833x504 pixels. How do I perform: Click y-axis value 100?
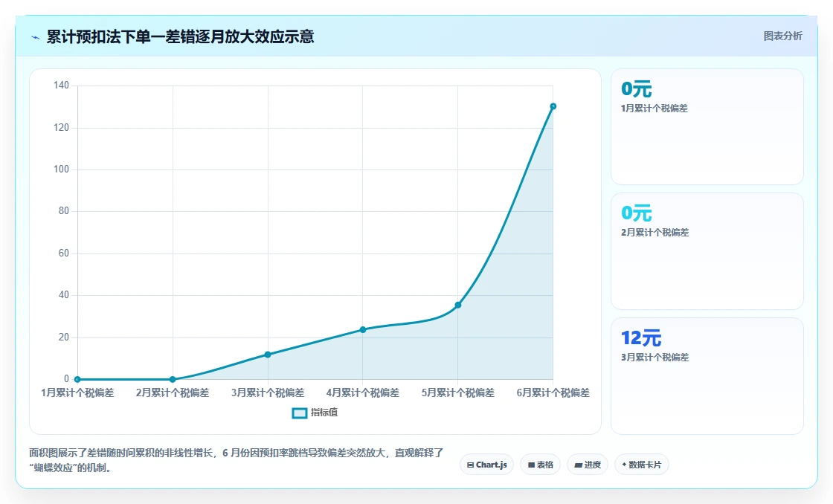pos(61,169)
